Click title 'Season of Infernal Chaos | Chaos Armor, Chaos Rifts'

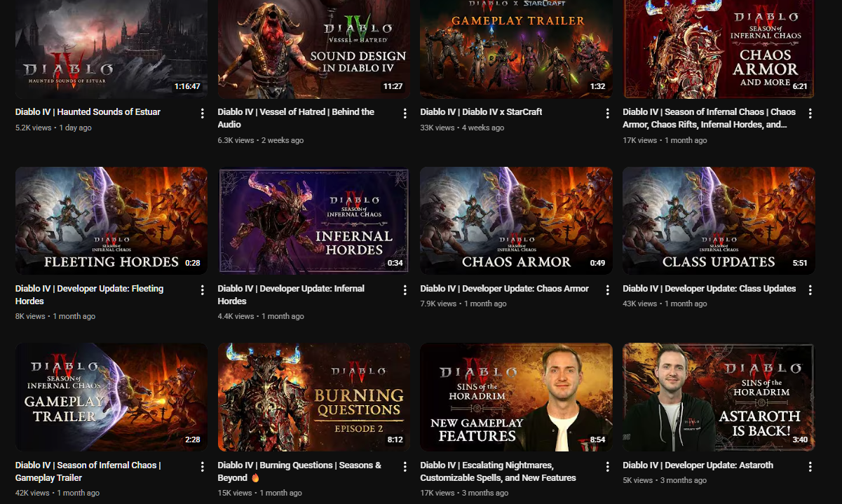tap(709, 118)
